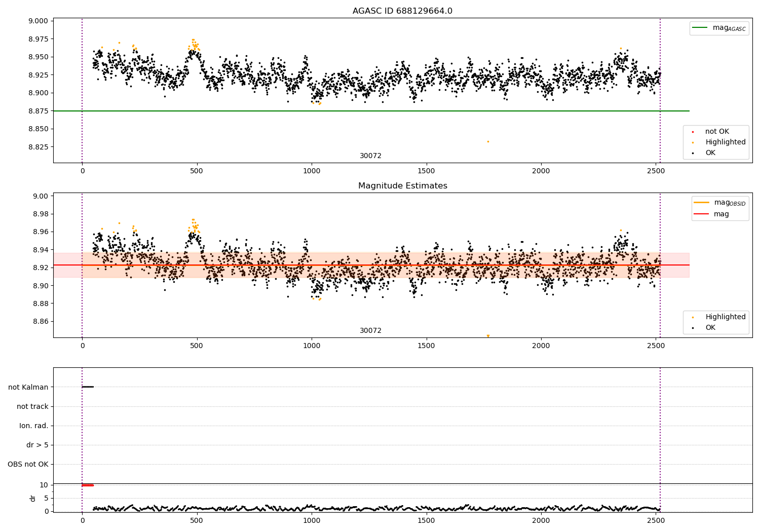760x532 pixels.
Task: Click the 'not Kalman' axis label
Action: pyautogui.click(x=28, y=387)
